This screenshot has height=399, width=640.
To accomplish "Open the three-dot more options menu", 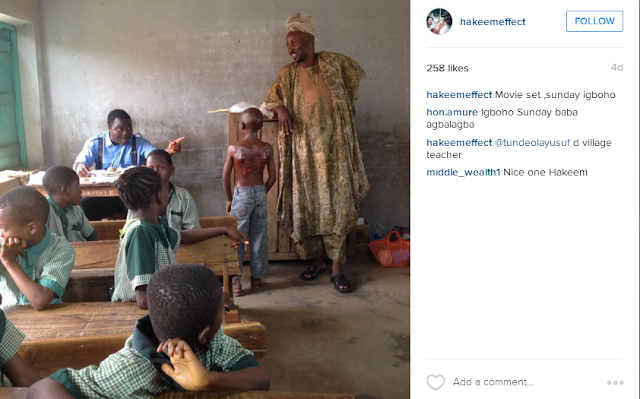I will [x=615, y=382].
